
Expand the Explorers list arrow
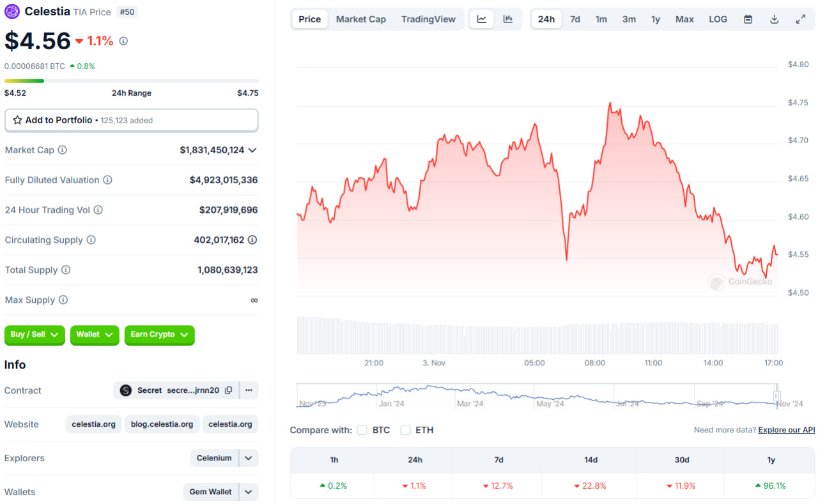click(249, 458)
